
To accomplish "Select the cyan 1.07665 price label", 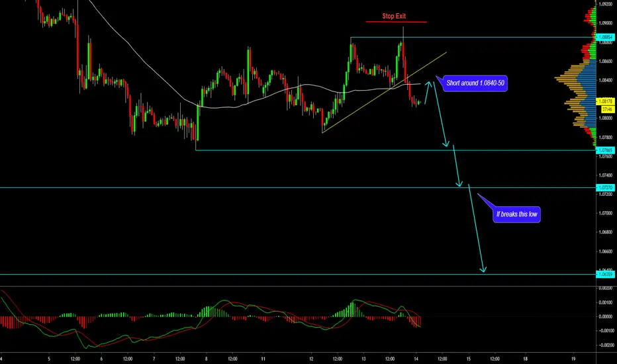I will [606, 150].
